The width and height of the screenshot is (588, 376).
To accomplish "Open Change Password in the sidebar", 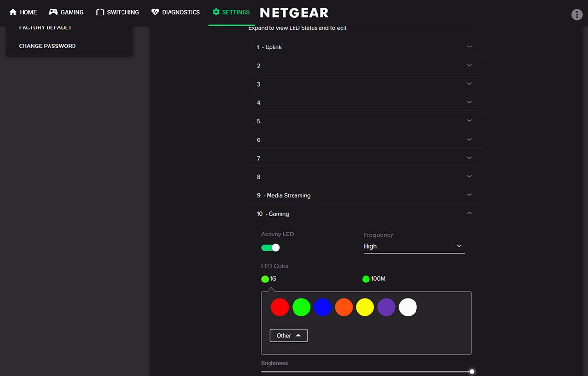I will coord(48,46).
